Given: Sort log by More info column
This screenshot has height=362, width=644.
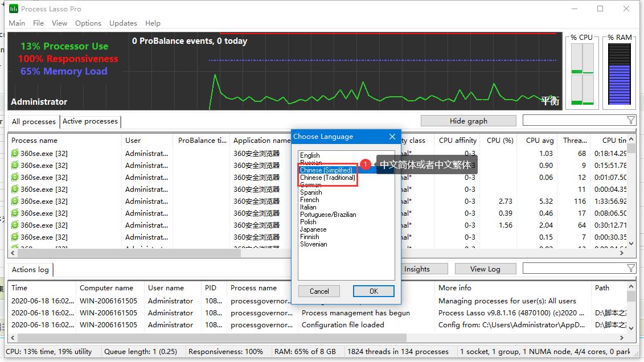Looking at the screenshot, I should pos(513,287).
